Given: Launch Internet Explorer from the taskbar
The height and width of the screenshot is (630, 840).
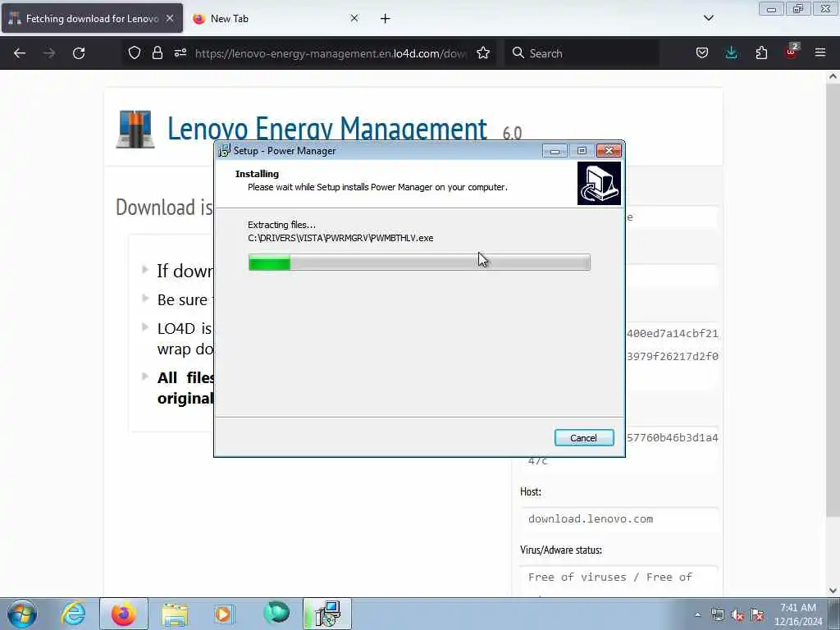Looking at the screenshot, I should [73, 614].
